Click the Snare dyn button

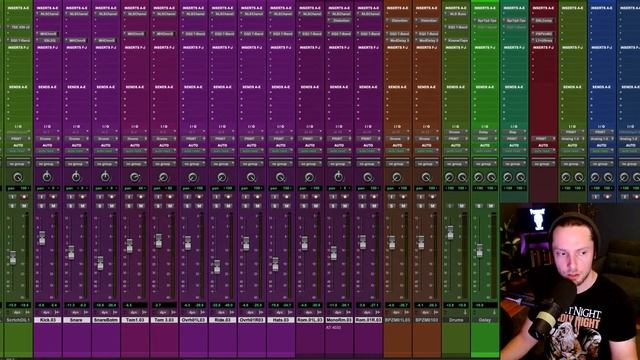pyautogui.click(x=75, y=312)
